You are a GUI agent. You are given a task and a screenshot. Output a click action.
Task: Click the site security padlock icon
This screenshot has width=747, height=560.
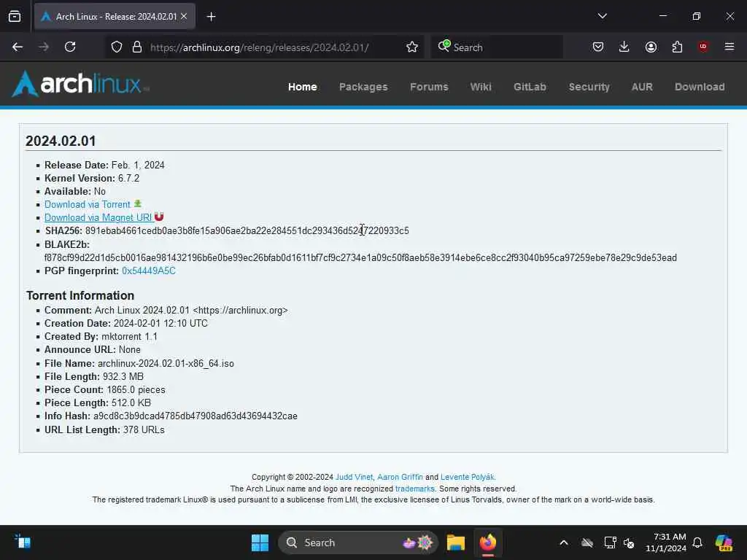pos(137,47)
